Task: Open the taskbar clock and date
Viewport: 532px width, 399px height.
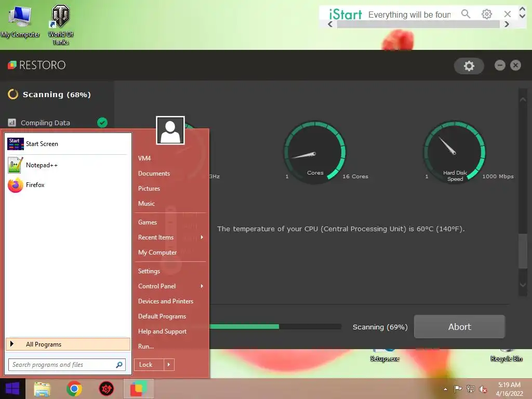Action: tap(509, 389)
